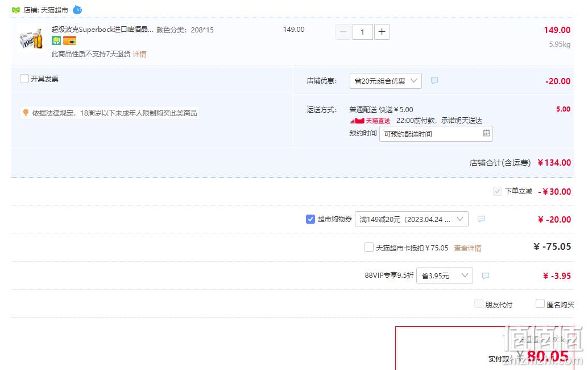Click the orange notice icon for age restriction
588x370 pixels.
pyautogui.click(x=26, y=113)
